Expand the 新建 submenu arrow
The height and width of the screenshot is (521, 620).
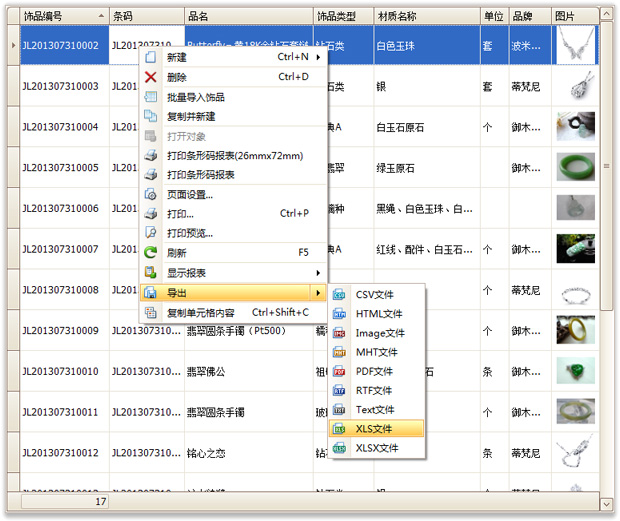click(x=318, y=58)
